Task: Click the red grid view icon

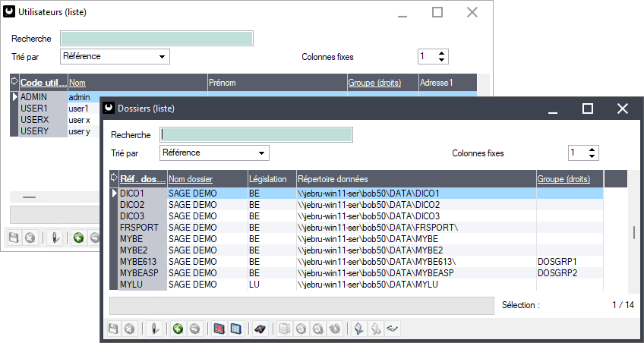Action: tap(219, 329)
